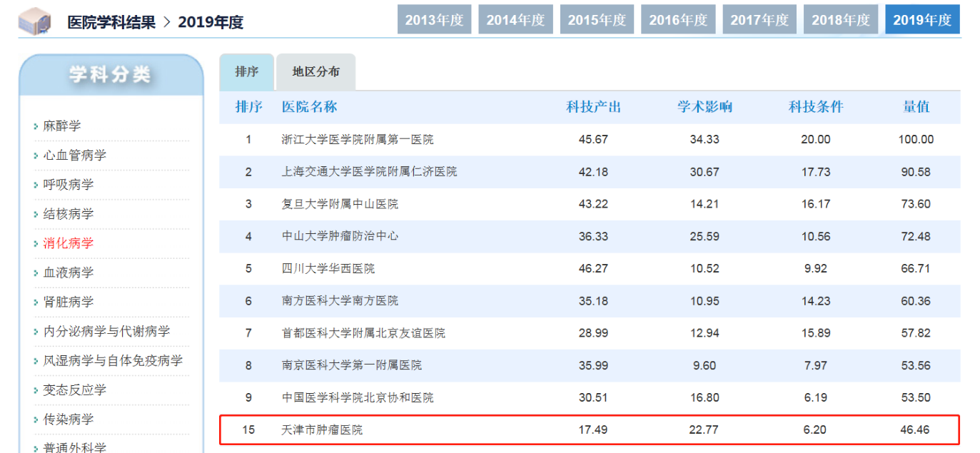Switch to the 2013年度 year tab
This screenshot has height=453, width=980.
tap(434, 19)
